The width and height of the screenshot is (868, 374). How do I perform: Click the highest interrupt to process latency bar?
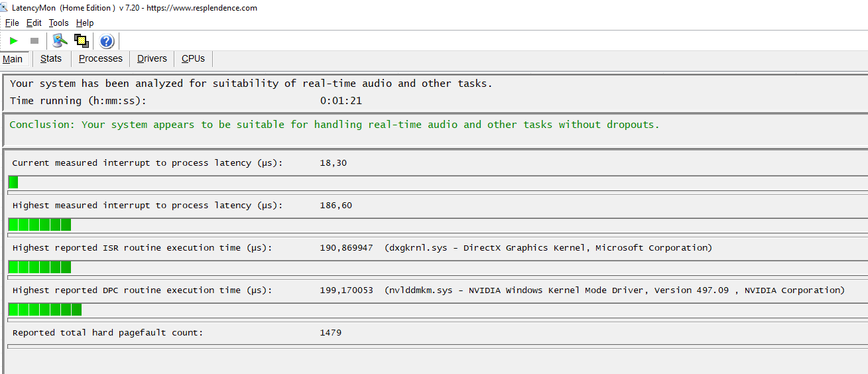(40, 225)
